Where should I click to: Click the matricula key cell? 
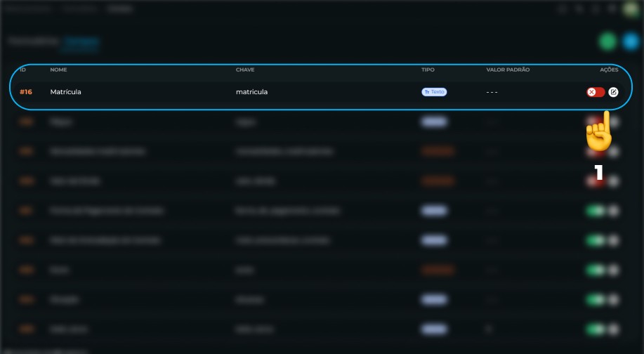click(x=251, y=92)
